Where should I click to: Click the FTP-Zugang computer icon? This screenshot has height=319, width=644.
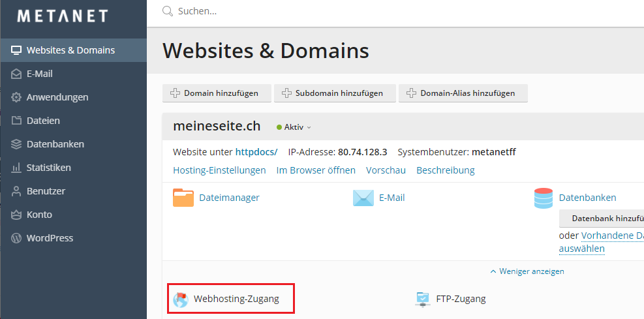click(x=423, y=299)
